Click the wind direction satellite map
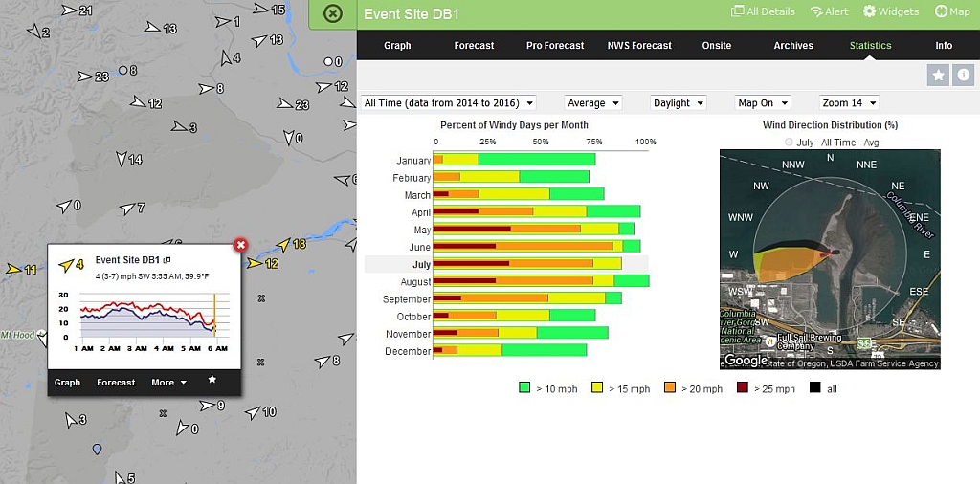The height and width of the screenshot is (484, 980). (830, 259)
